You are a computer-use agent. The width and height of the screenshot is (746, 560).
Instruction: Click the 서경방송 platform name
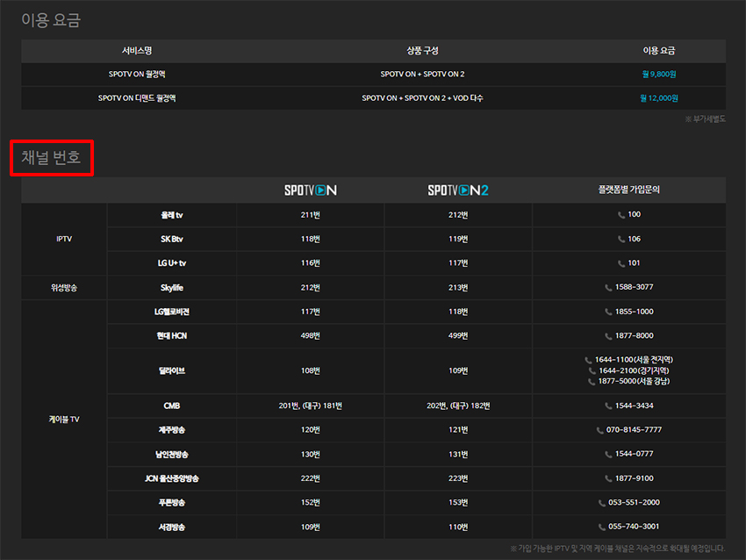pos(172,528)
